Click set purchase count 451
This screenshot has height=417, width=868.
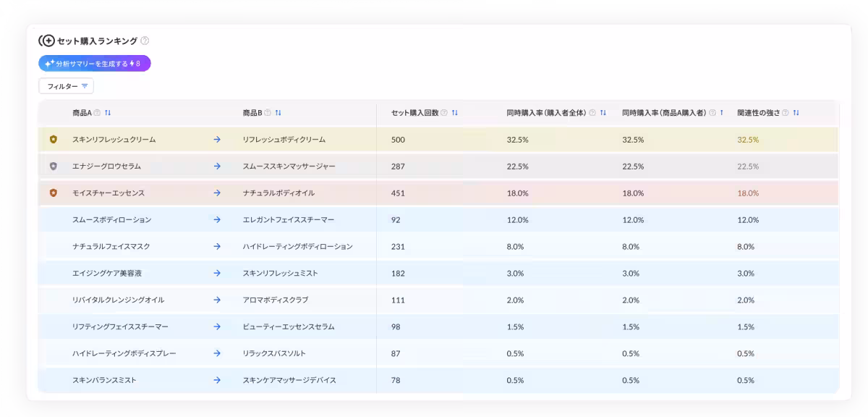(x=398, y=193)
